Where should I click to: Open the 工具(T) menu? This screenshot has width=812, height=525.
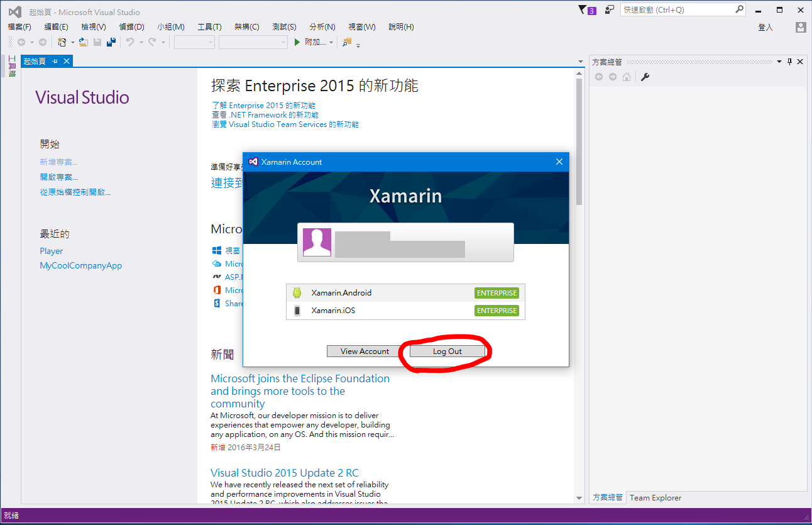pos(209,27)
